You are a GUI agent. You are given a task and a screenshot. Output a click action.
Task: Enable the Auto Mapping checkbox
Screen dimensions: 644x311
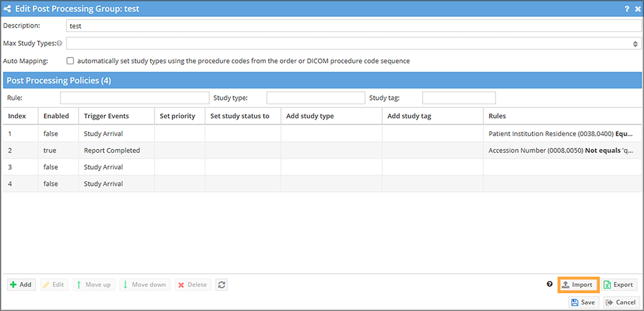pos(71,61)
